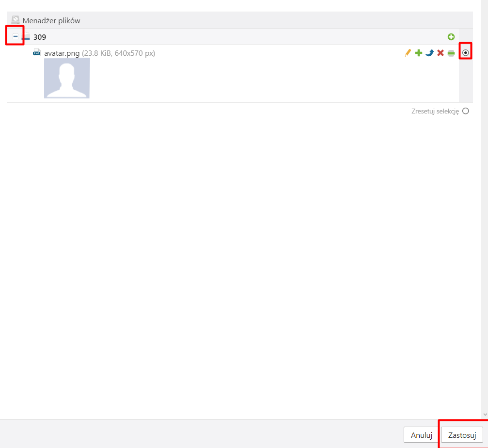This screenshot has height=448, width=488.
Task: Click green circle plus icon in 309 row
Action: [x=451, y=37]
